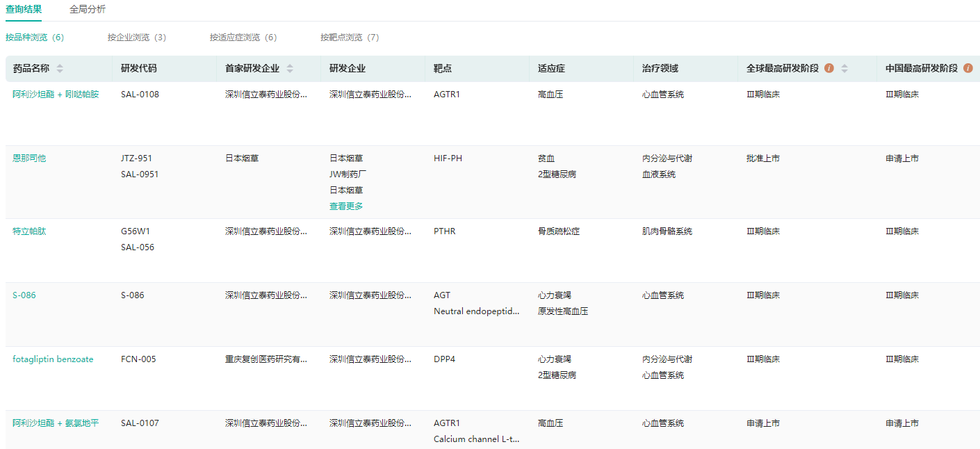This screenshot has height=449, width=980.
Task: Click indication 原发性高血压 cell
Action: (563, 311)
